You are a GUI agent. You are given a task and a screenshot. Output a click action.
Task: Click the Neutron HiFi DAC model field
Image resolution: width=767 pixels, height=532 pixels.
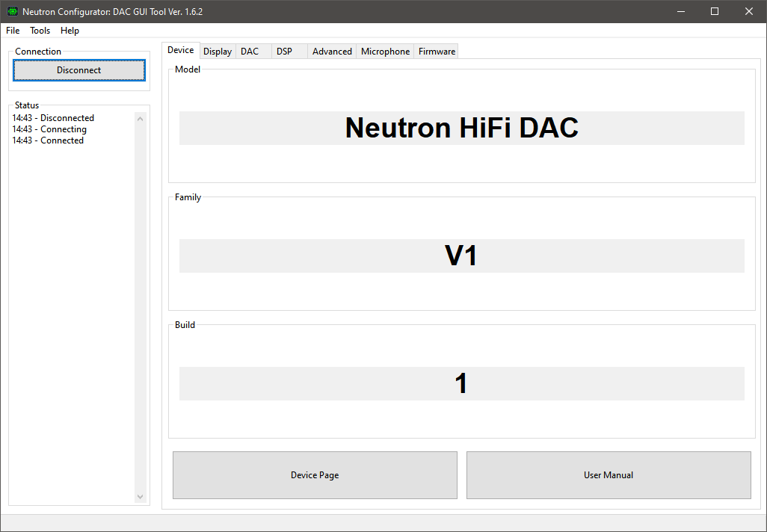click(461, 128)
